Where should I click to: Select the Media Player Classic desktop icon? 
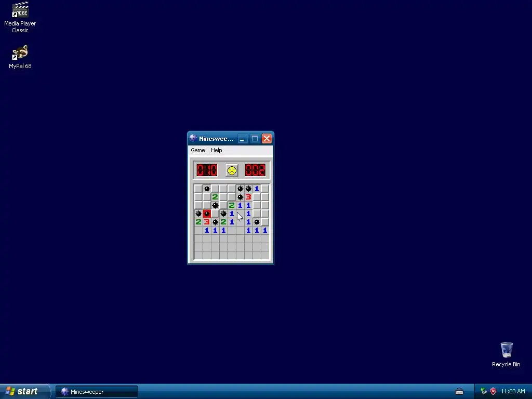pos(20,18)
